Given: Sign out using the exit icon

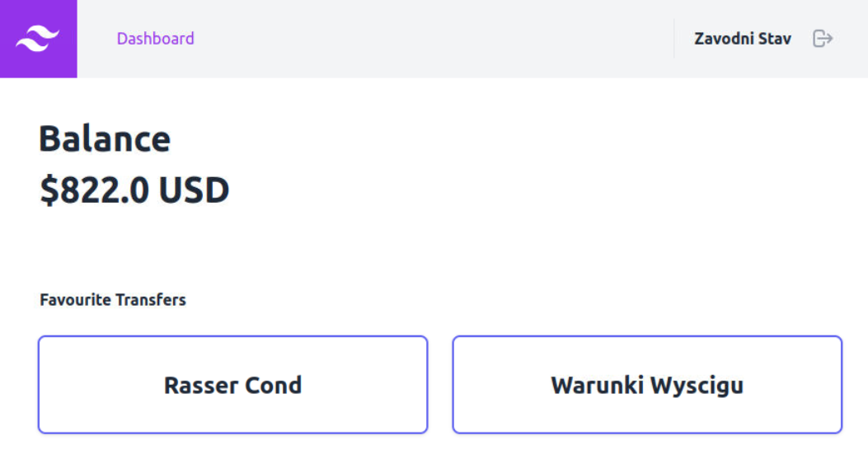Looking at the screenshot, I should click(x=823, y=39).
